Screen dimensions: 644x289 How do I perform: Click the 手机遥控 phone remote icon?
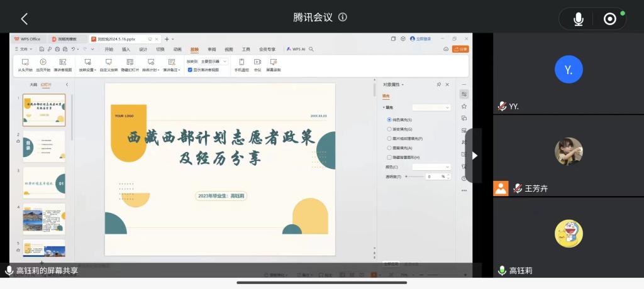point(241,62)
